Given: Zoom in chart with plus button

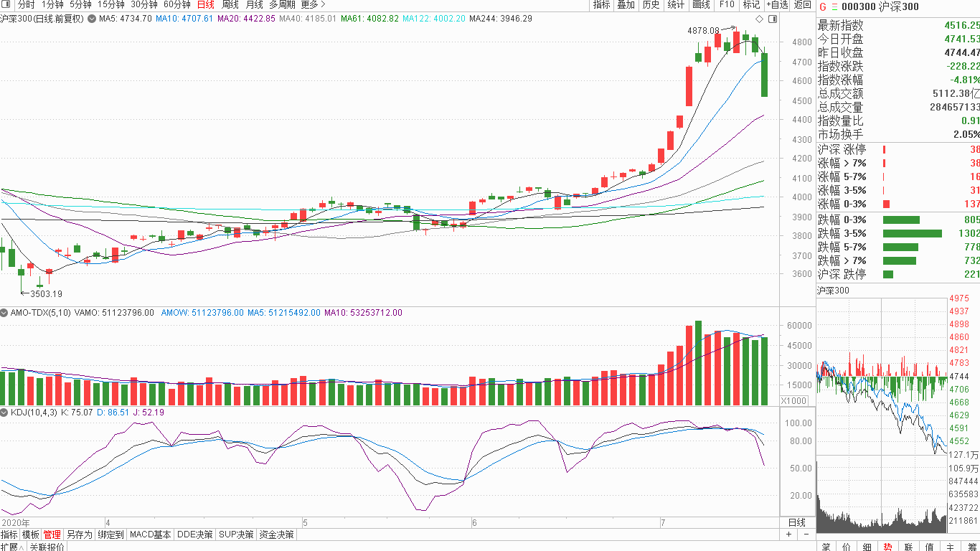Looking at the screenshot, I should point(789,534).
